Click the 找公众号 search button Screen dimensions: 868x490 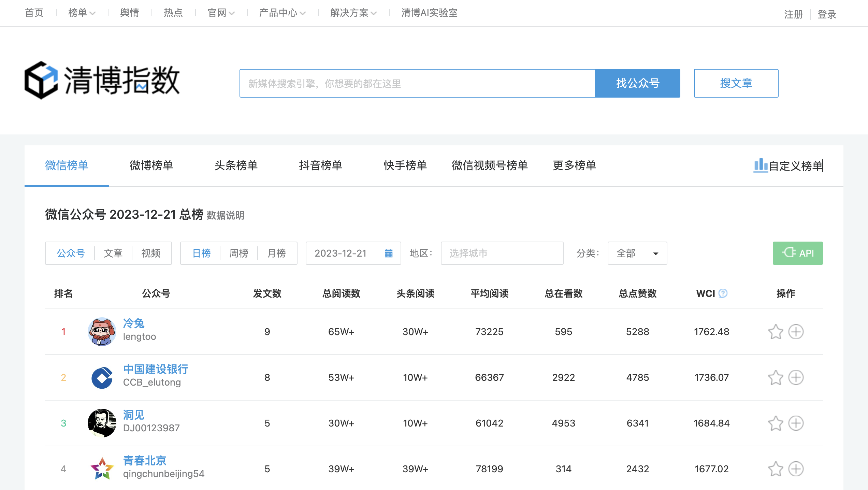coord(638,83)
